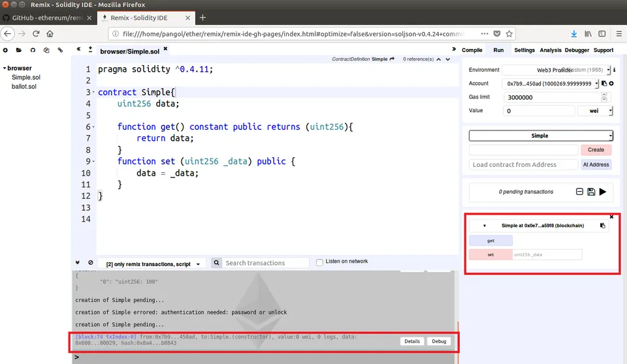Open the Firefox library icon
Screen dimensions: 627x364
click(588, 34)
